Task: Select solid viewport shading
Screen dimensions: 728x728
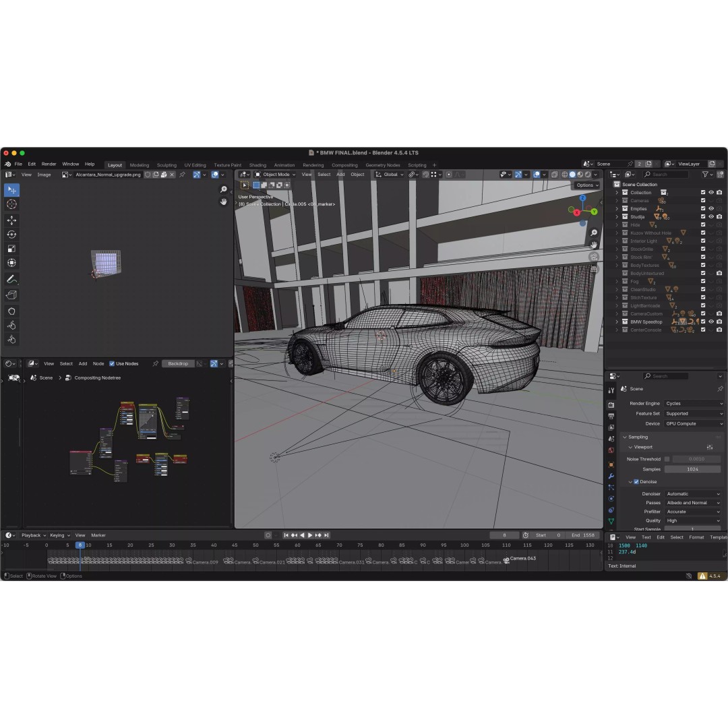Action: (x=572, y=175)
